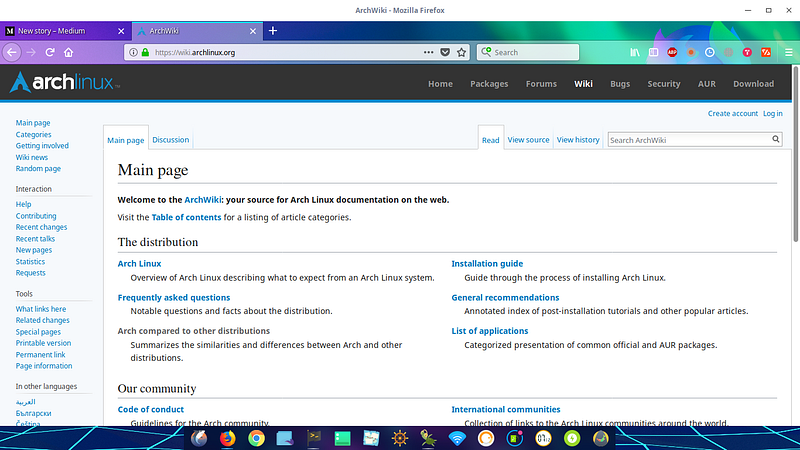Screen dimensions: 800x450
Task: Save page to Pocket icon
Action: tap(445, 52)
